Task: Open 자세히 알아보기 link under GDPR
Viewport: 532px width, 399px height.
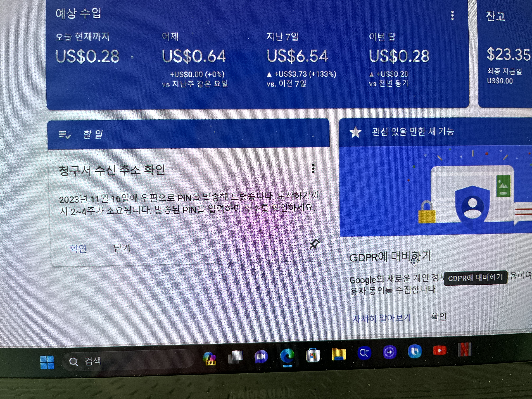Action: [x=381, y=318]
